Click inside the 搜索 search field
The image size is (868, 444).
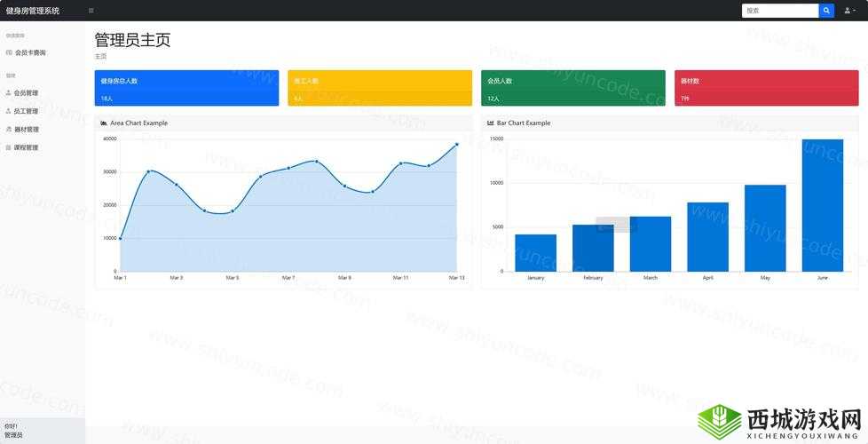(779, 11)
